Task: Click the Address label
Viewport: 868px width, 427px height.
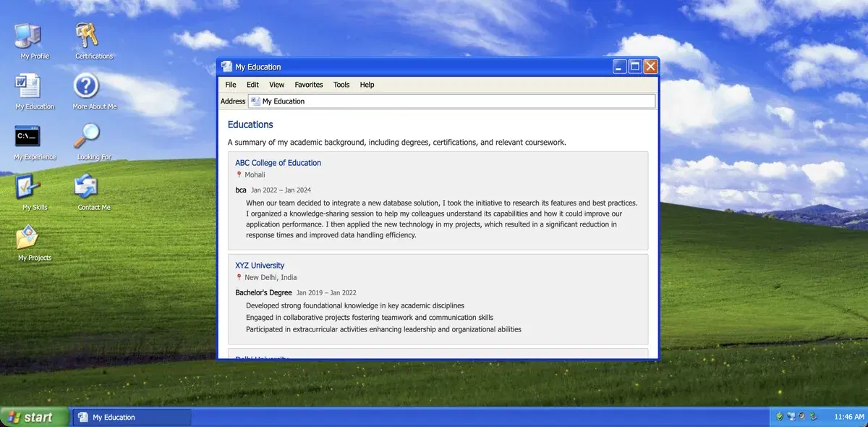Action: (233, 101)
